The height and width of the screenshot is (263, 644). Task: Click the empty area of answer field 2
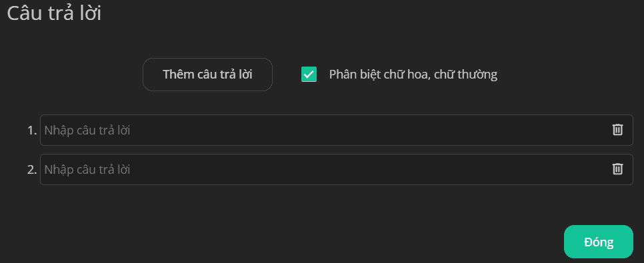coord(369,170)
